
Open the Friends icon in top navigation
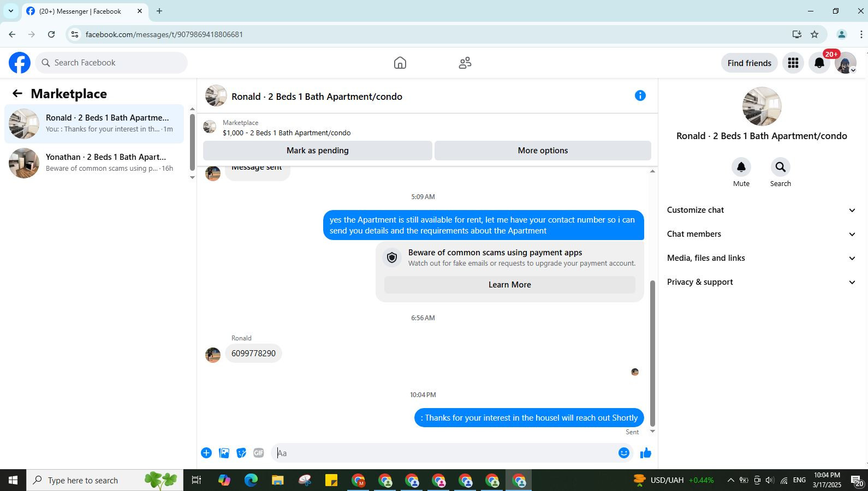coord(465,63)
